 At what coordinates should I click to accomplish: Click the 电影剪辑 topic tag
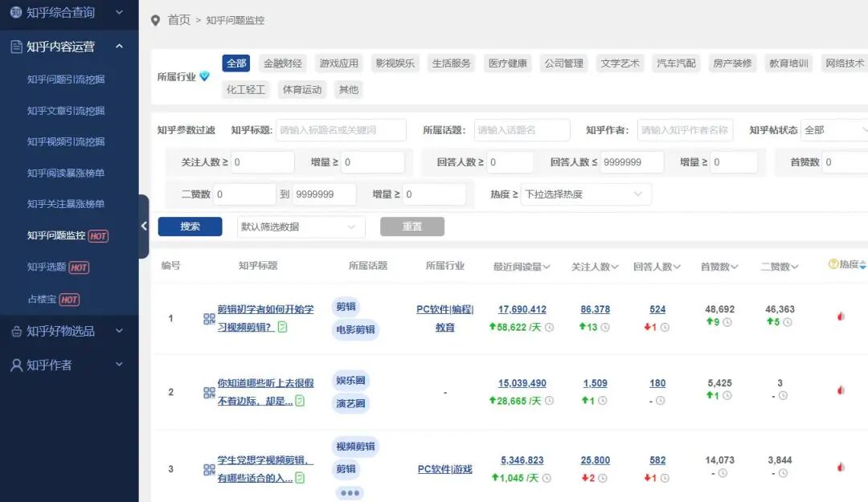tap(355, 329)
